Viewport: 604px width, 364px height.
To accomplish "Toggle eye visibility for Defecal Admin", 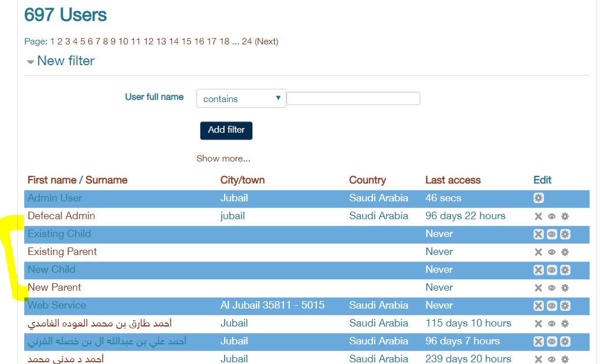I will [x=551, y=216].
